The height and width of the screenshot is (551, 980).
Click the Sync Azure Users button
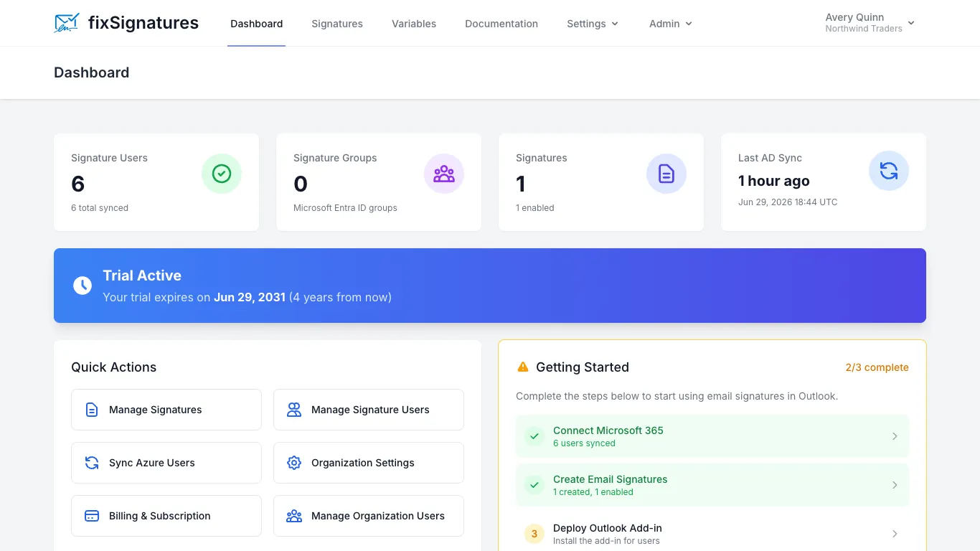coord(166,463)
